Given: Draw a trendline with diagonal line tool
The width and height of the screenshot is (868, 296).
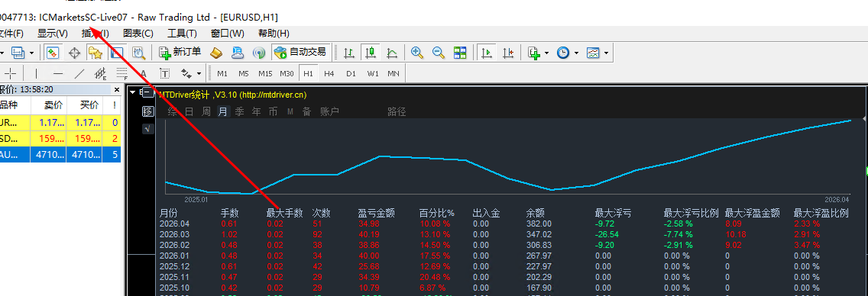Looking at the screenshot, I should [79, 73].
